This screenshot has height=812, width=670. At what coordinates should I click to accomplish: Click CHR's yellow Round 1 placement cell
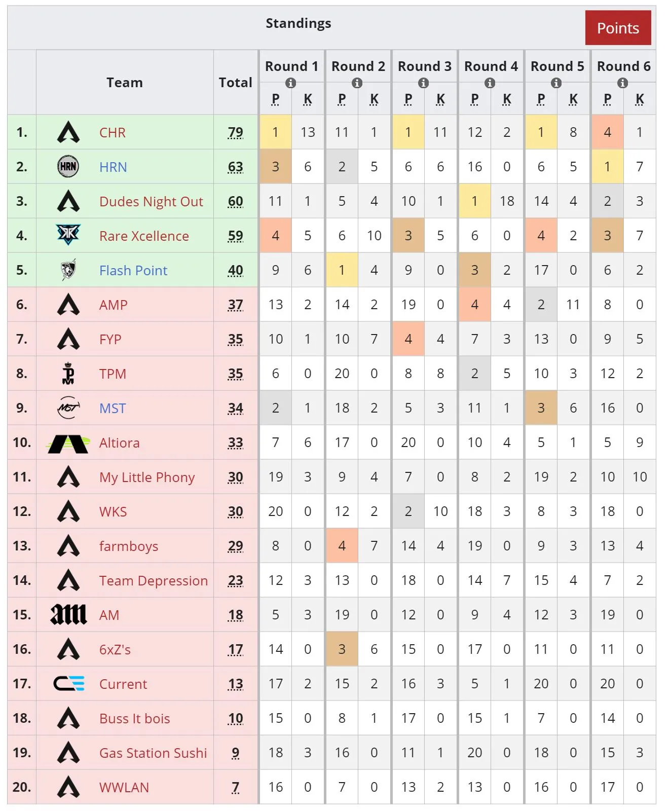click(275, 132)
